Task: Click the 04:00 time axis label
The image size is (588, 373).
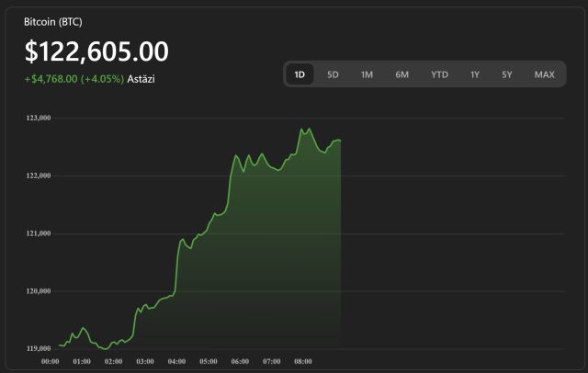Action: (x=176, y=361)
